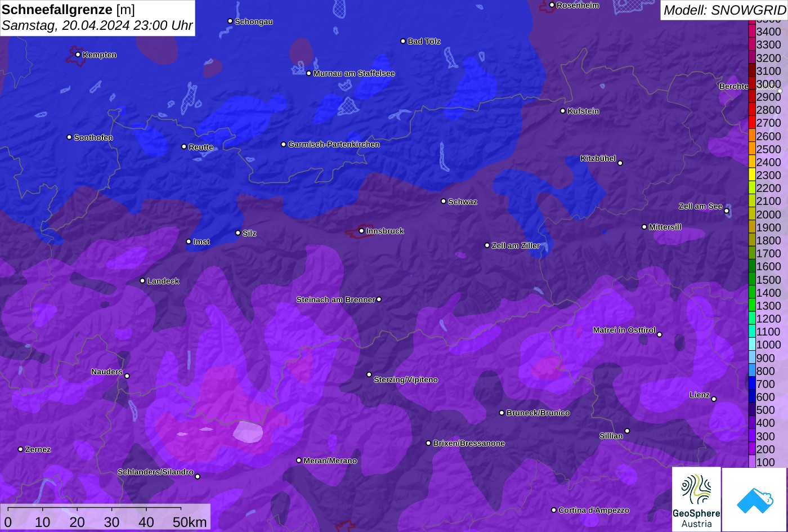This screenshot has height=532, width=788.
Task: Select the "Brixen/Bressanone" label
Action: (469, 444)
